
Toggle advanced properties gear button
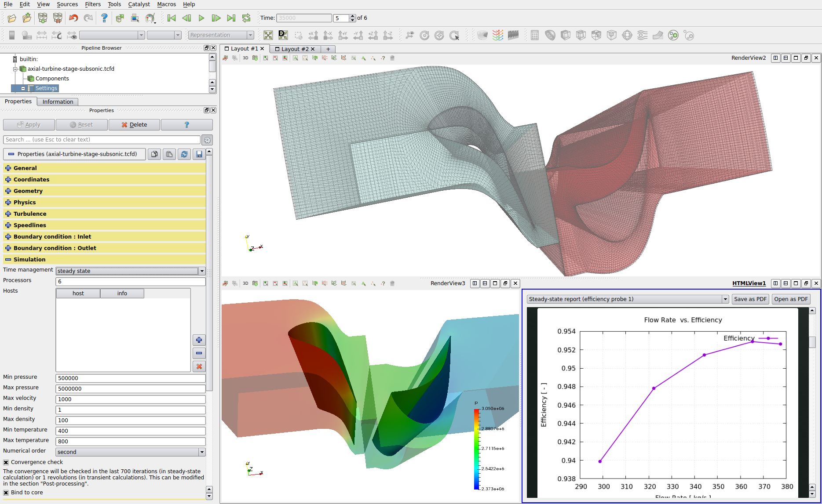207,140
